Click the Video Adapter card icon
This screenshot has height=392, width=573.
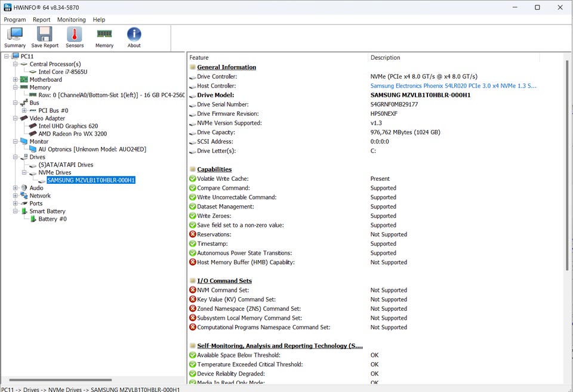click(x=24, y=118)
